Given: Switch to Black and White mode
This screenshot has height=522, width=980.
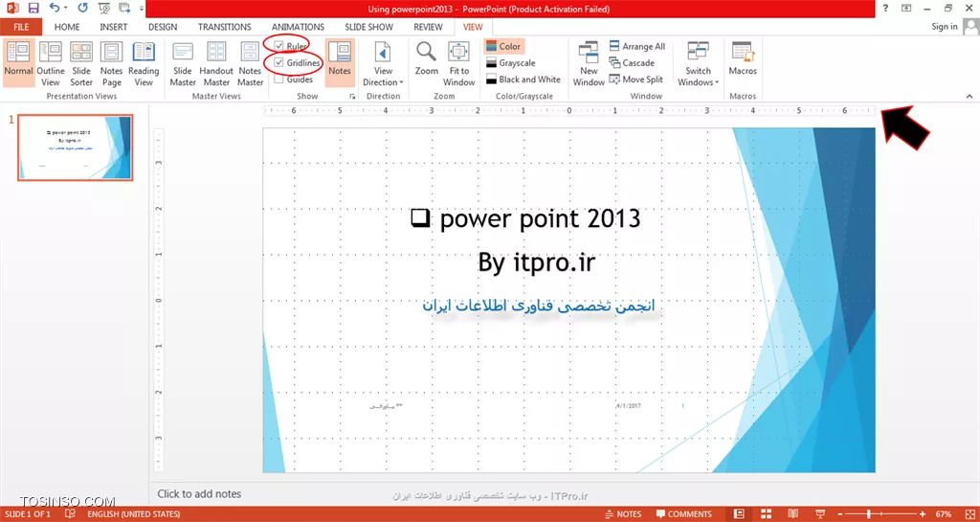Looking at the screenshot, I should [523, 79].
